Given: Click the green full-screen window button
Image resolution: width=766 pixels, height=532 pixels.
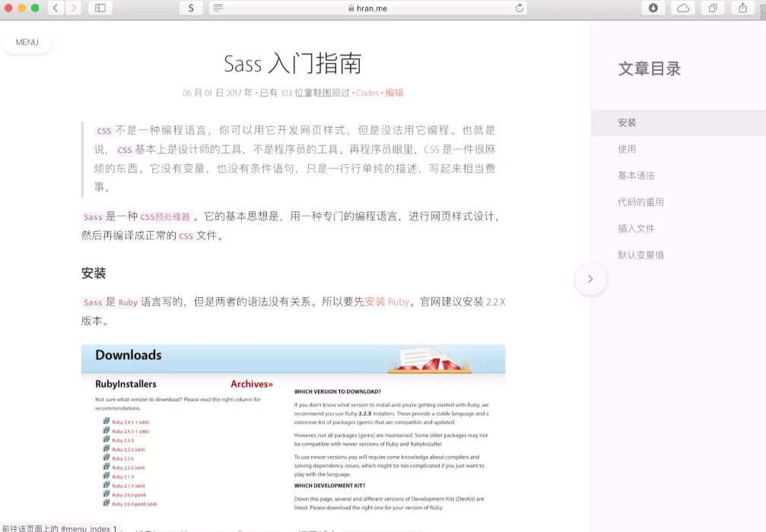Looking at the screenshot, I should pos(35,8).
